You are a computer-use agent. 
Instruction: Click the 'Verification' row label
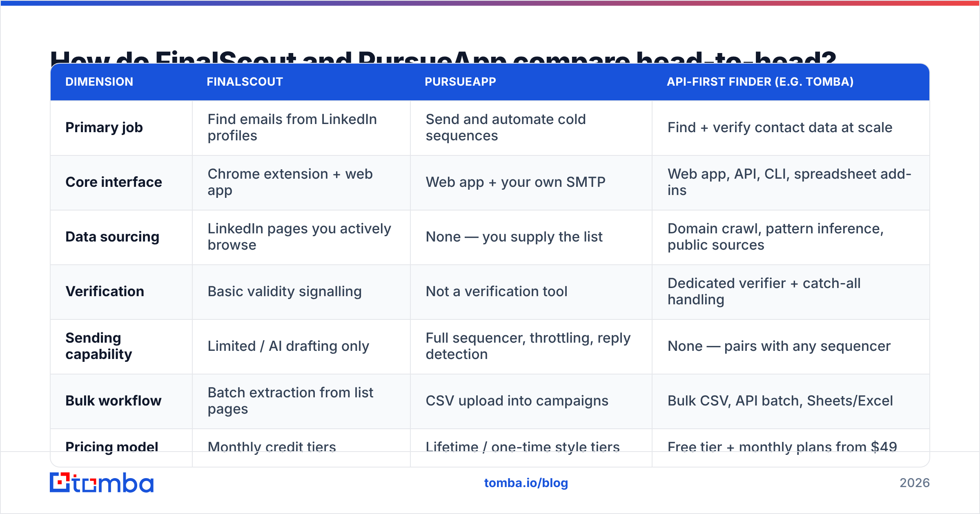(x=105, y=291)
